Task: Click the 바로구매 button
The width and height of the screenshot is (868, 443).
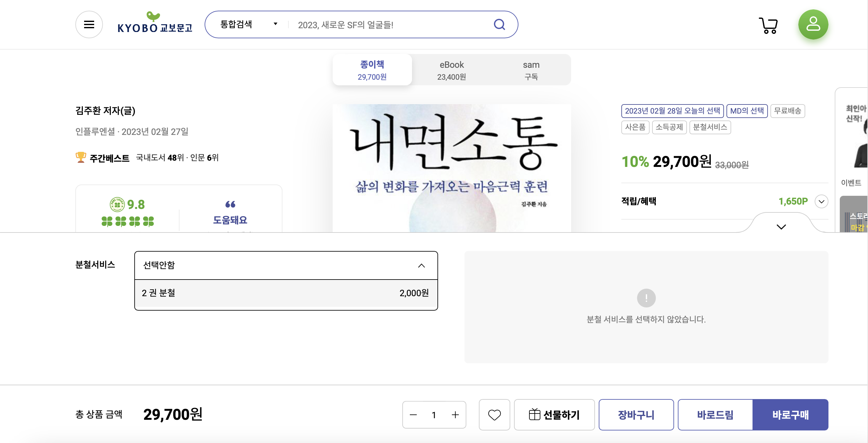Action: (x=790, y=415)
